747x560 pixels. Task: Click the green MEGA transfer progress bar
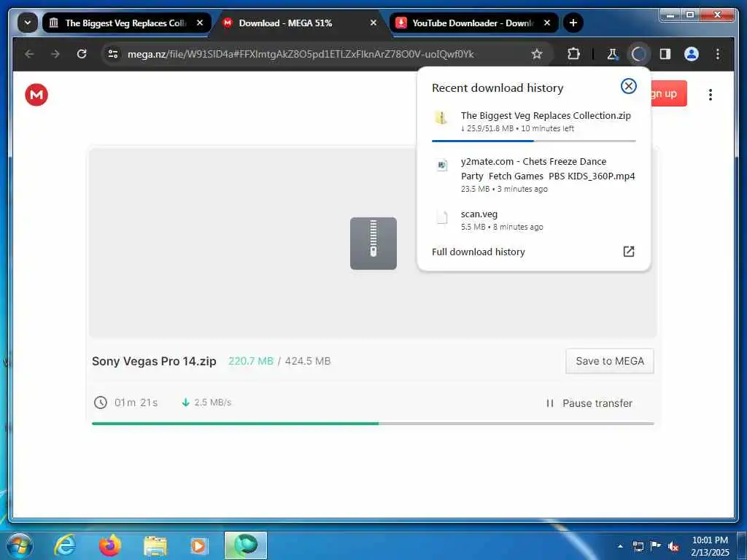click(373, 424)
